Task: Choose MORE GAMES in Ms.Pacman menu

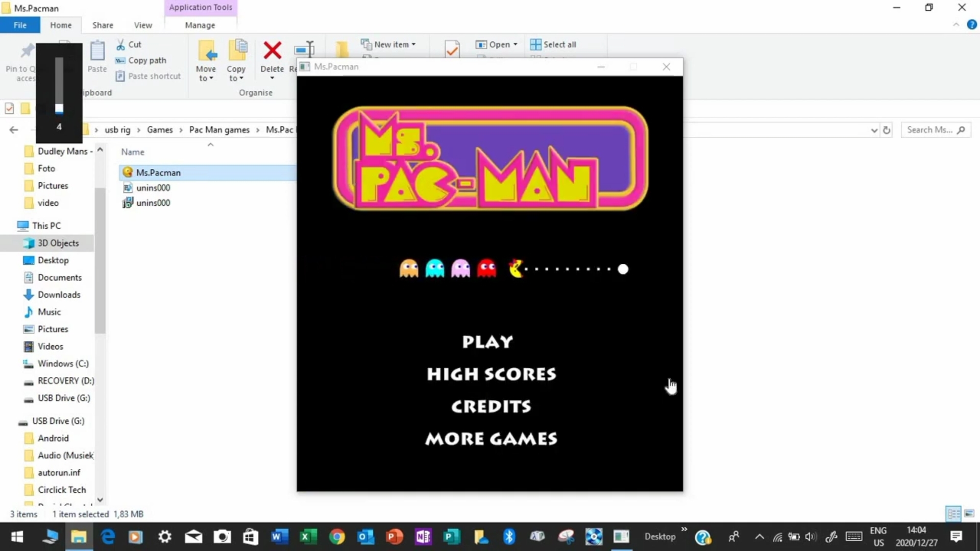Action: coord(491,439)
